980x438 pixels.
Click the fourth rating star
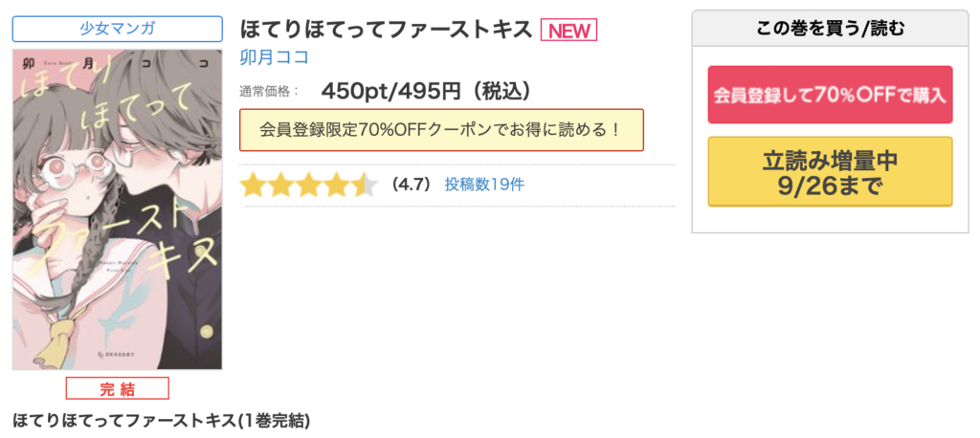click(x=337, y=185)
